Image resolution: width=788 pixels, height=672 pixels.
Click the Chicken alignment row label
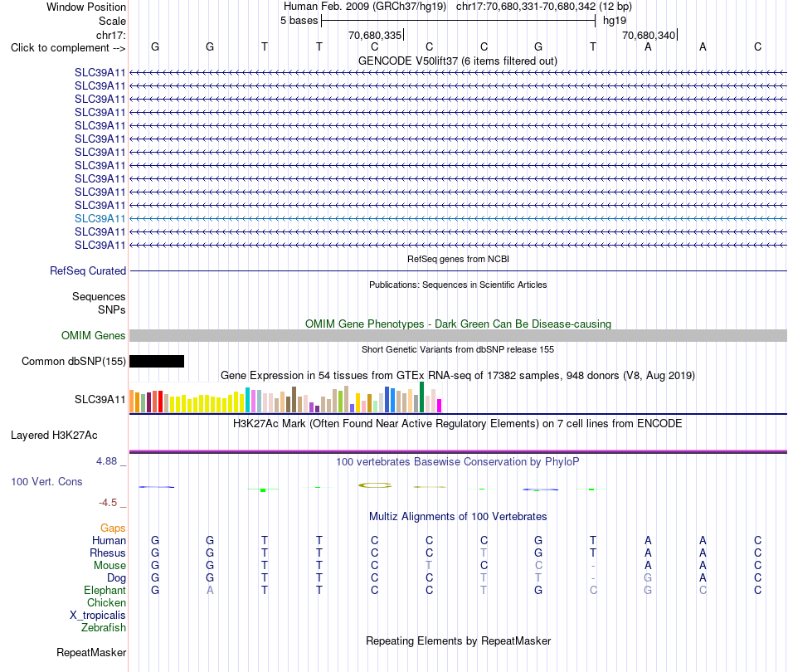106,602
